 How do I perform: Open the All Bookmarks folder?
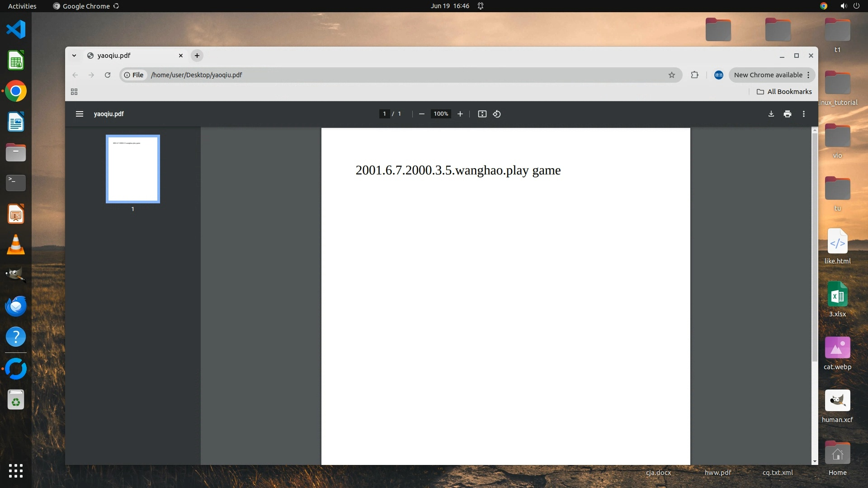click(x=784, y=92)
